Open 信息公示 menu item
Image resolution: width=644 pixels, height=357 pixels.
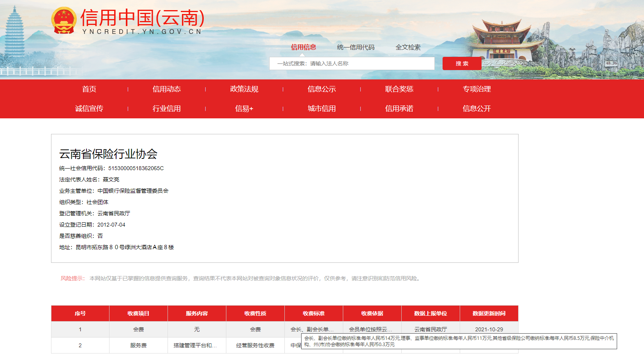pyautogui.click(x=322, y=89)
